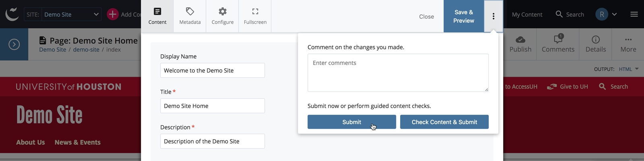Click the Submit button
This screenshot has height=161, width=644.
point(351,122)
